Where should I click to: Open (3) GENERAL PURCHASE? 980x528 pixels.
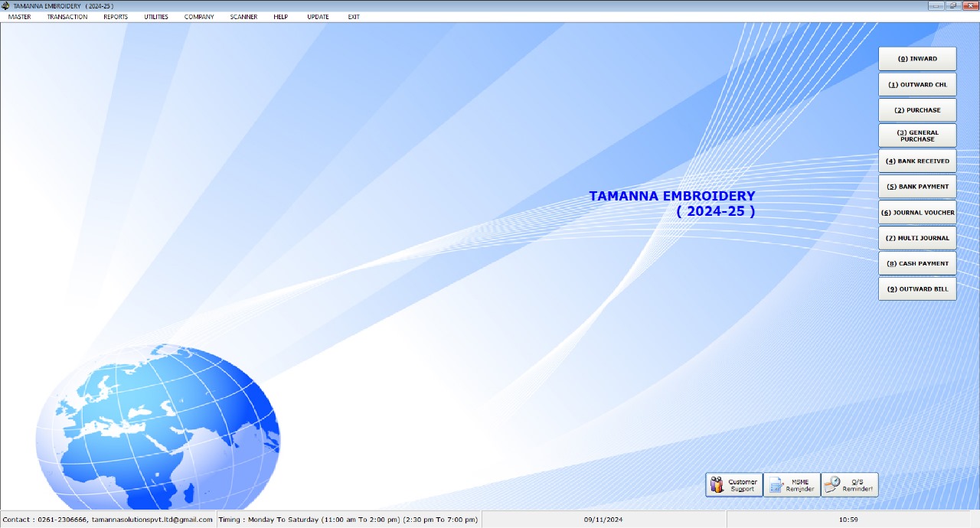[917, 135]
